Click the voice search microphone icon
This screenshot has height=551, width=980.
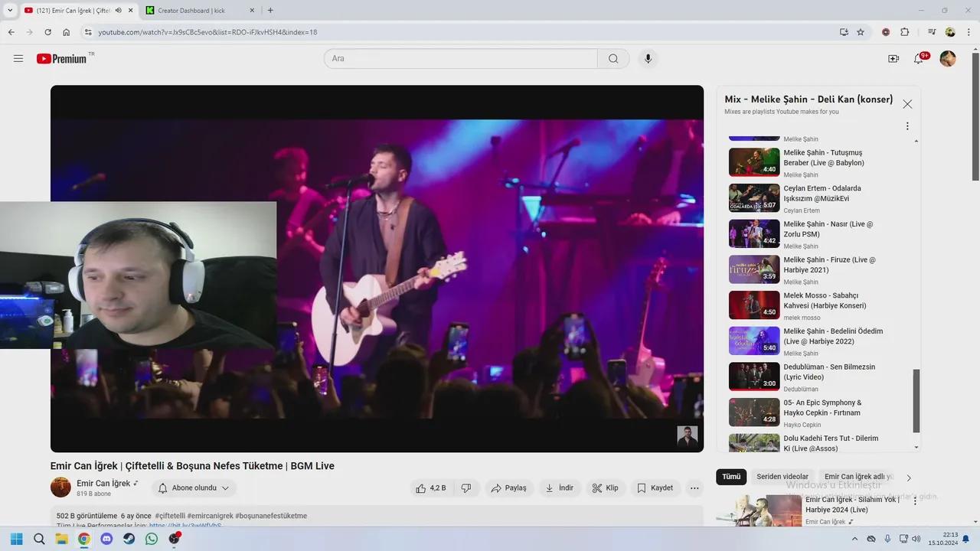pos(648,59)
